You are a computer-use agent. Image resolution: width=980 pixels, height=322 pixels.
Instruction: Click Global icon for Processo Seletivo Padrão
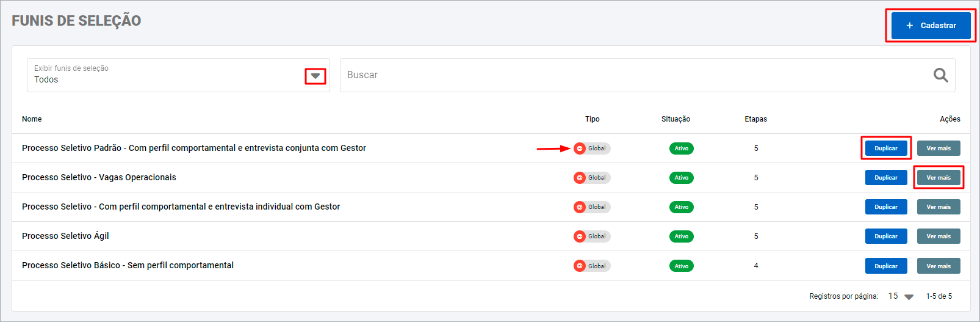(x=580, y=148)
